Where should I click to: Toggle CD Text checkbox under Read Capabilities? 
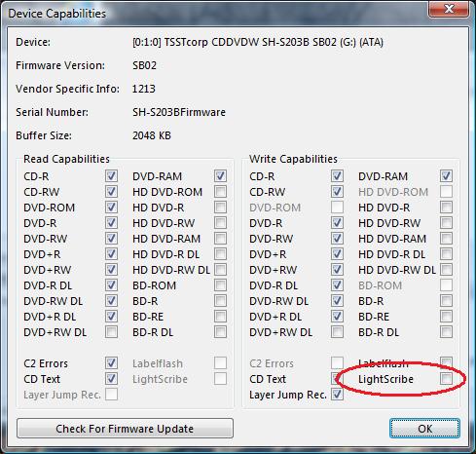pyautogui.click(x=111, y=379)
